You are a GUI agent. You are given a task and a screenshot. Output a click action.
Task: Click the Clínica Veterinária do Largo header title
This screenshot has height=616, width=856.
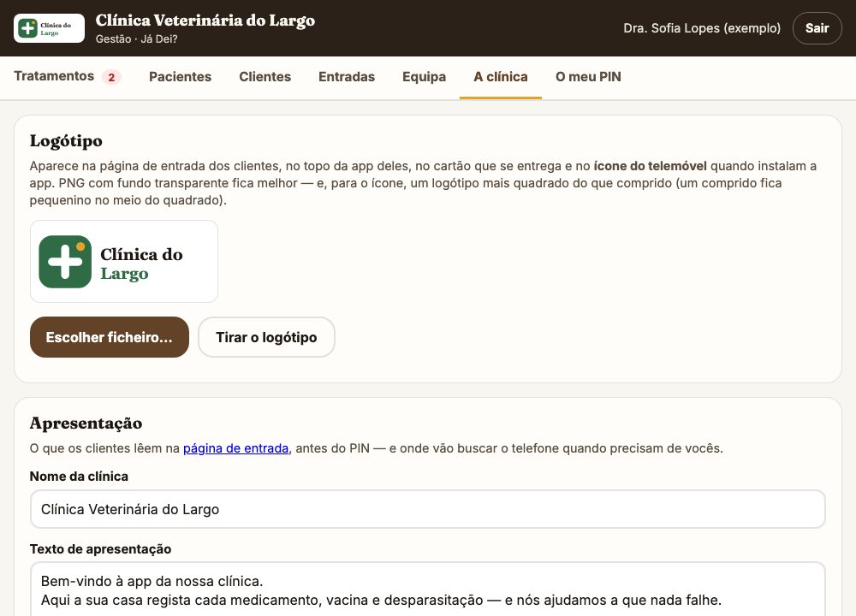pos(205,21)
